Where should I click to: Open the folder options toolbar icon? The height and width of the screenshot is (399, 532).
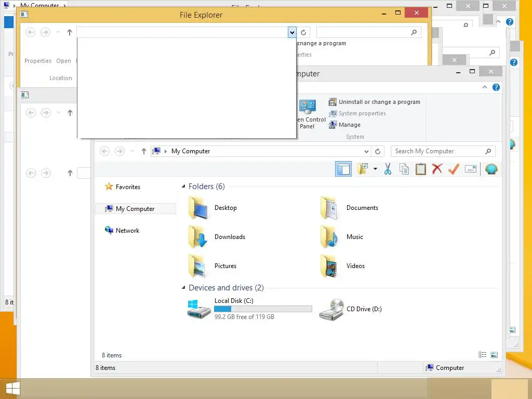coord(362,169)
